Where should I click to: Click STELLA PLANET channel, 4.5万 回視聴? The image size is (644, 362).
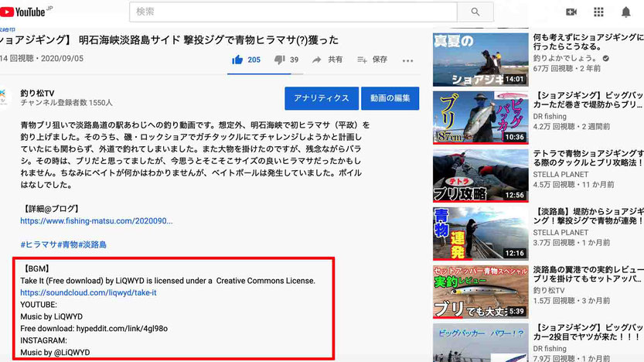point(561,174)
